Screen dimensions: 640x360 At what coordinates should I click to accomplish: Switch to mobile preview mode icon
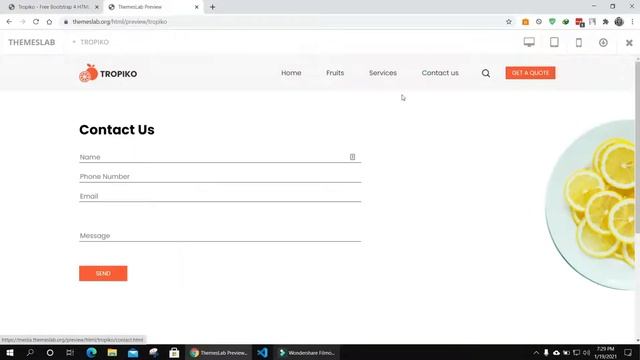(x=578, y=42)
